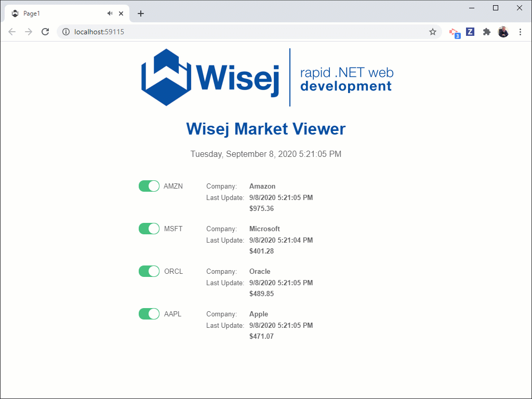Click the $489.85 price value
Viewport: 532px width, 399px height.
[262, 294]
